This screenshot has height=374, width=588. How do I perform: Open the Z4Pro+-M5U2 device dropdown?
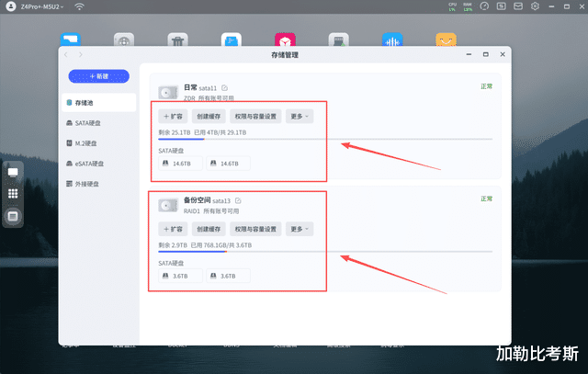point(42,6)
